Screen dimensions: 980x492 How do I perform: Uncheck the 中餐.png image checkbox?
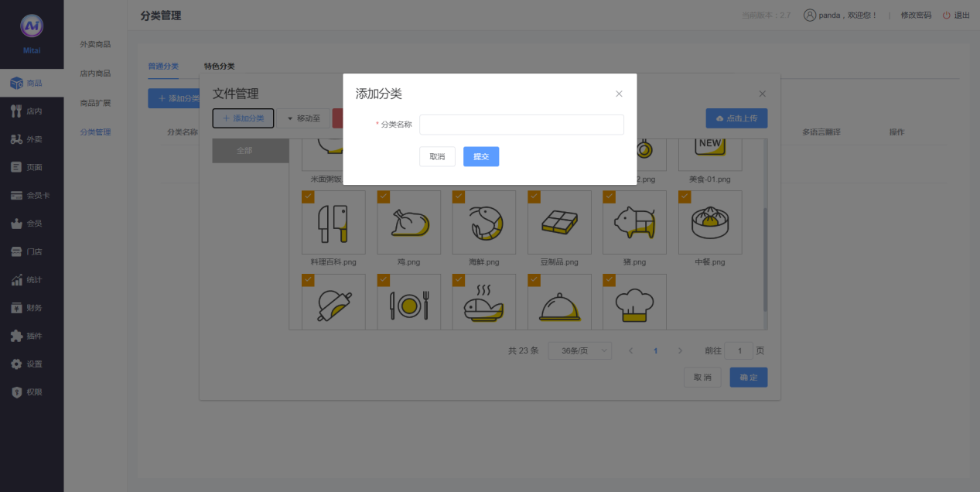(x=685, y=197)
